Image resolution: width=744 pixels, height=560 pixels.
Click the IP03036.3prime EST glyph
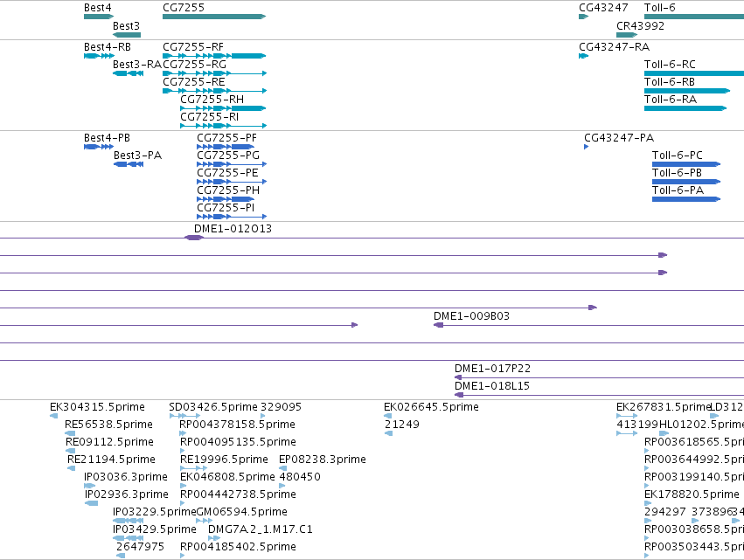pos(90,486)
